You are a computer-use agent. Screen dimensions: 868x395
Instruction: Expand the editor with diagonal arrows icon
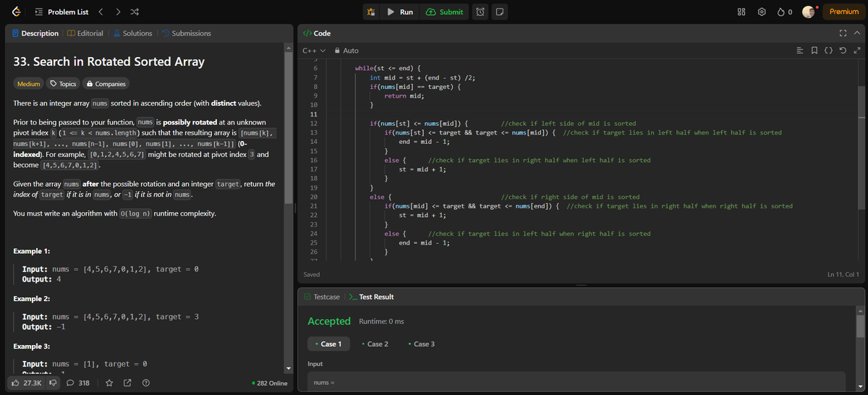857,51
